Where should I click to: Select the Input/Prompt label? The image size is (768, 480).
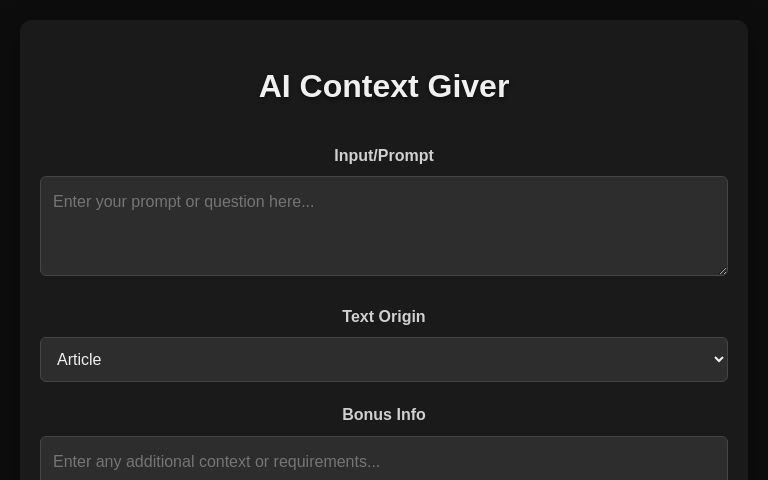(x=384, y=155)
